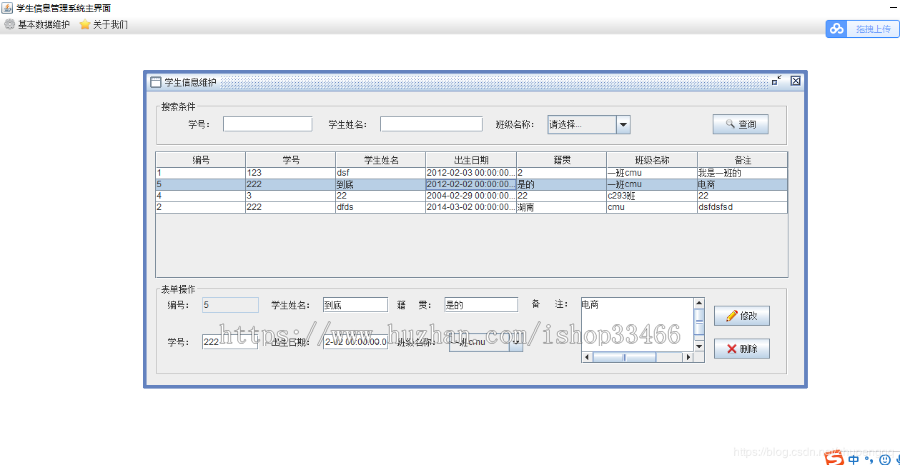This screenshot has height=465, width=900.
Task: Click the 班级名称 column header
Action: click(x=652, y=160)
